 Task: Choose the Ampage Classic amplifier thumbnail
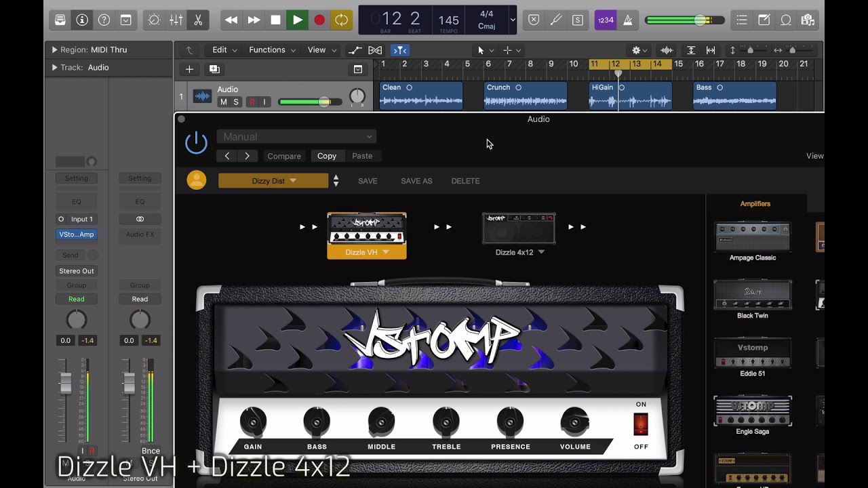click(753, 237)
